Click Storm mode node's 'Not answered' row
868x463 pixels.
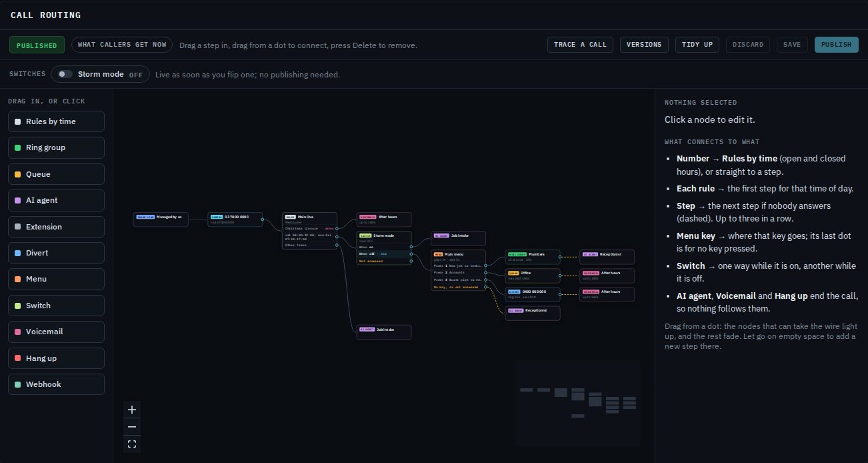pos(385,261)
